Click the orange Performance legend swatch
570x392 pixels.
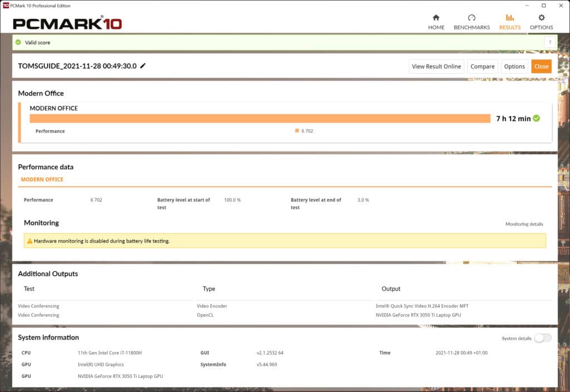297,131
